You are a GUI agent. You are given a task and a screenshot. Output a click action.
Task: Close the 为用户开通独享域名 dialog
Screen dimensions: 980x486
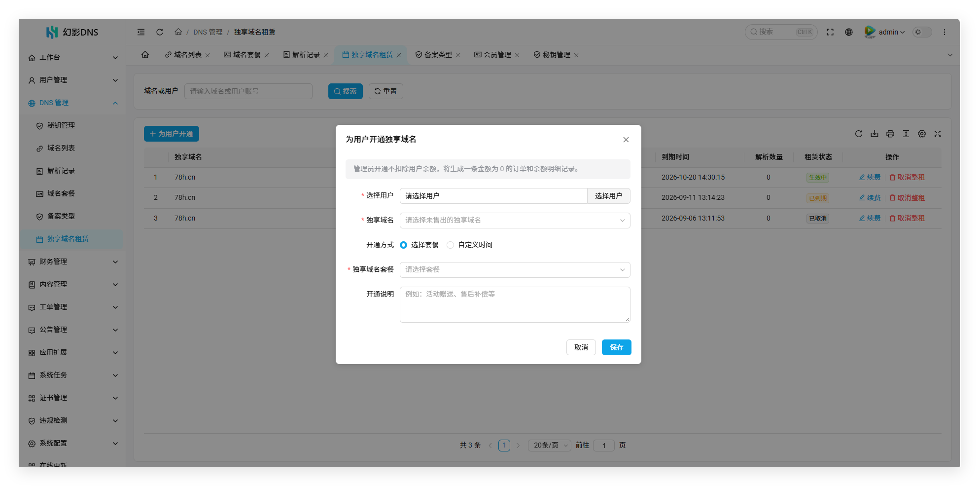tap(626, 140)
